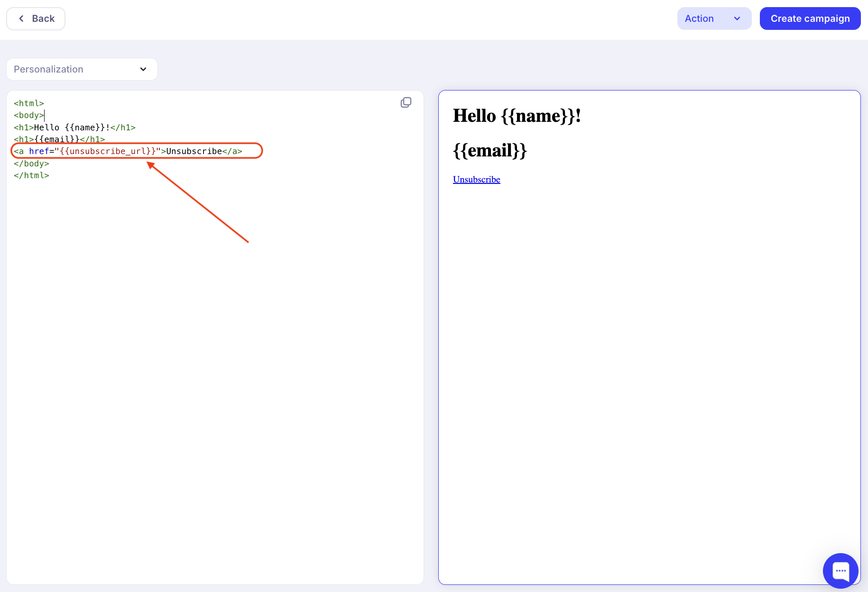Click the closing </h1> tag after Hello {{name}}!
Viewport: 868px width, 592px height.
pos(123,128)
